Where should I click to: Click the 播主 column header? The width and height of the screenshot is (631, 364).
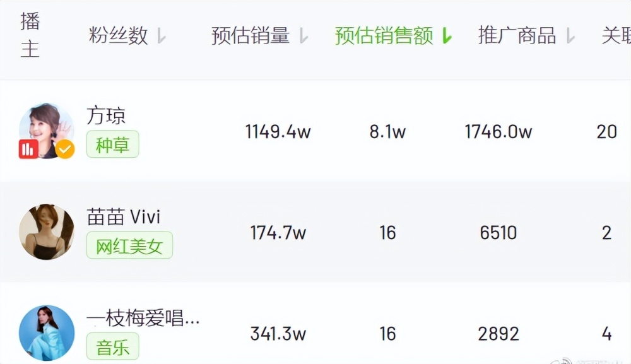(x=30, y=35)
